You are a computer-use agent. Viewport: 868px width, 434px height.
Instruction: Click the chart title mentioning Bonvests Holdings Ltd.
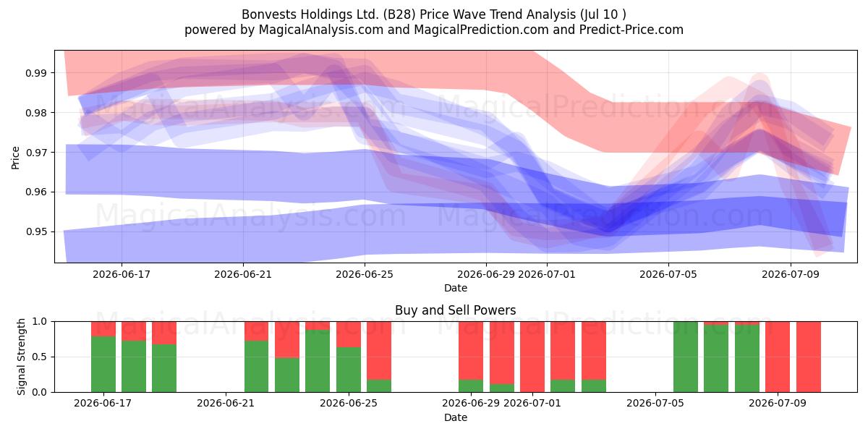(x=434, y=14)
